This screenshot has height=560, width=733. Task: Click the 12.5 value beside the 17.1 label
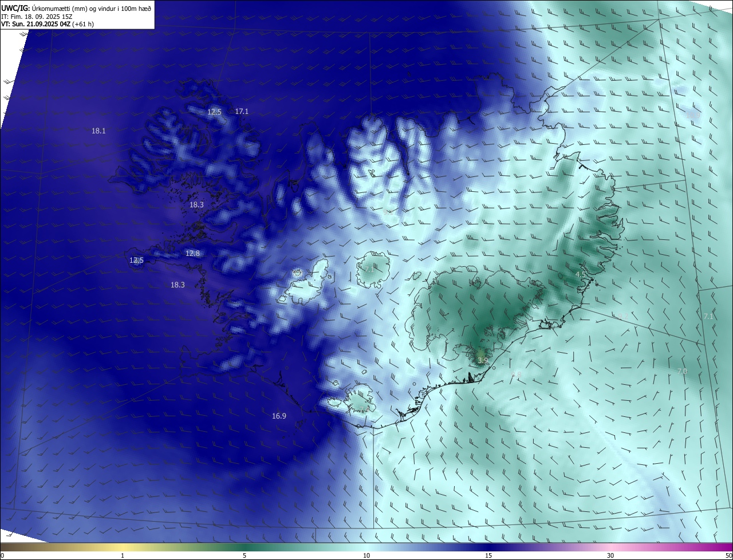[214, 112]
